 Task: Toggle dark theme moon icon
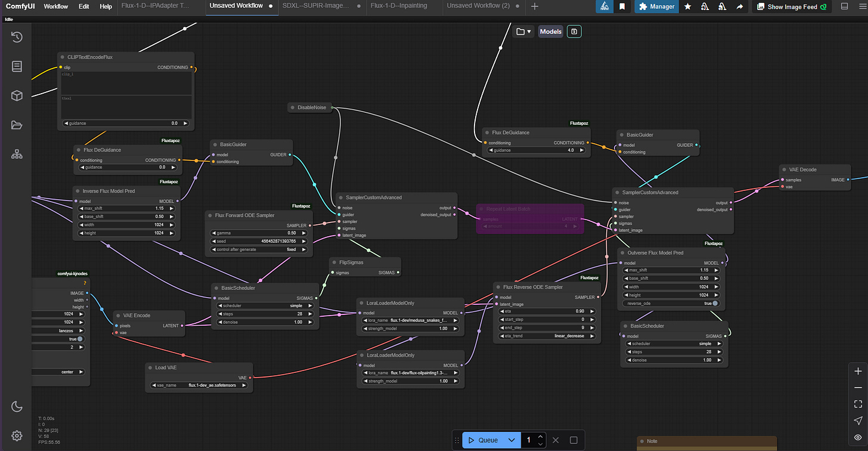(x=17, y=407)
